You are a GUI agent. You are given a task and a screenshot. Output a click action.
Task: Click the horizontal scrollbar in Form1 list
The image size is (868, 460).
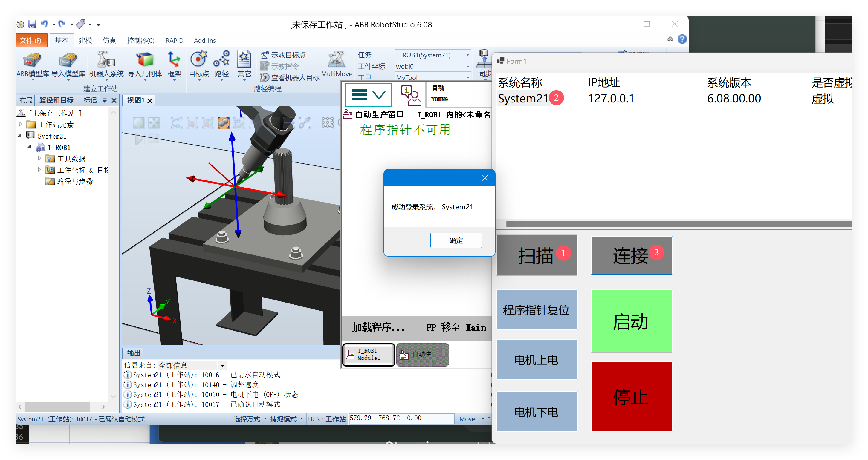(x=678, y=224)
